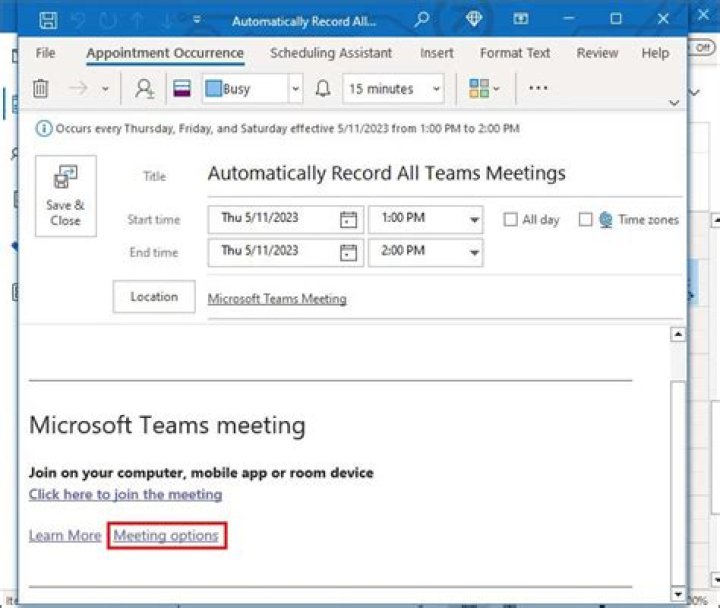Open Start time calendar picker icon
This screenshot has height=608, width=720.
coord(349,220)
